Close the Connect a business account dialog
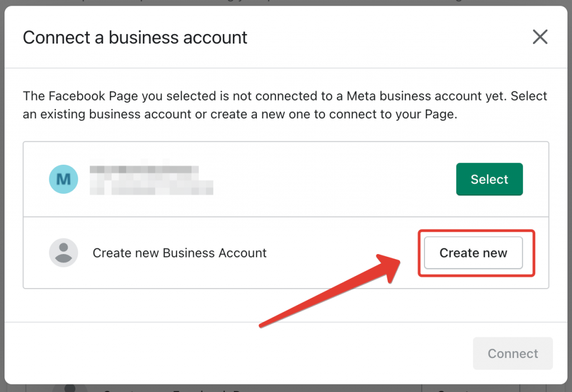This screenshot has width=572, height=392. tap(540, 37)
